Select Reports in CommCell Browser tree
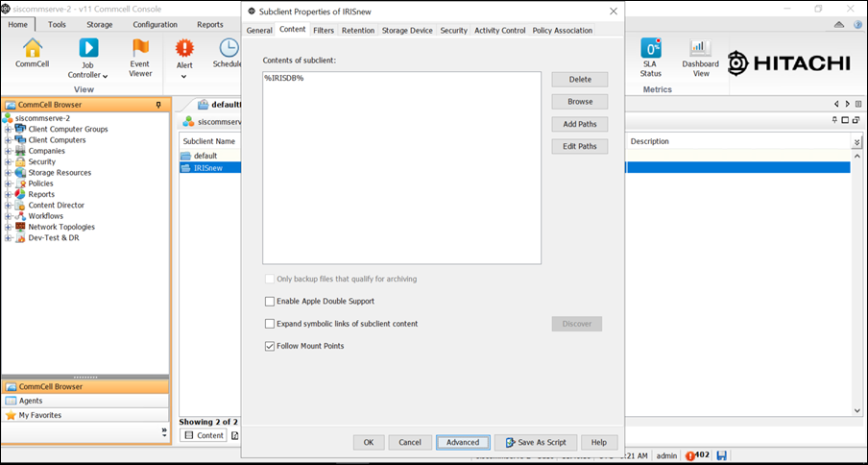This screenshot has height=465, width=868. tap(41, 194)
